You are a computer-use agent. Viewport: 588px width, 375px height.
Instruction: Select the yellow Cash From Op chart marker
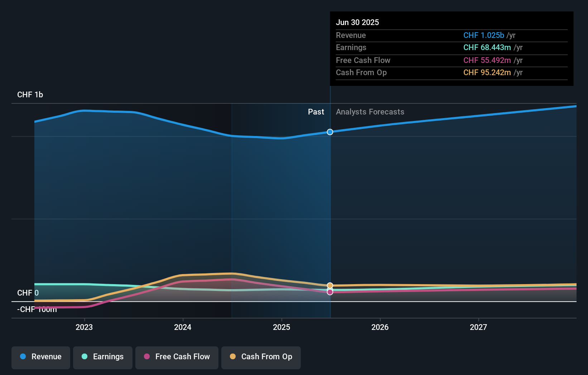329,285
